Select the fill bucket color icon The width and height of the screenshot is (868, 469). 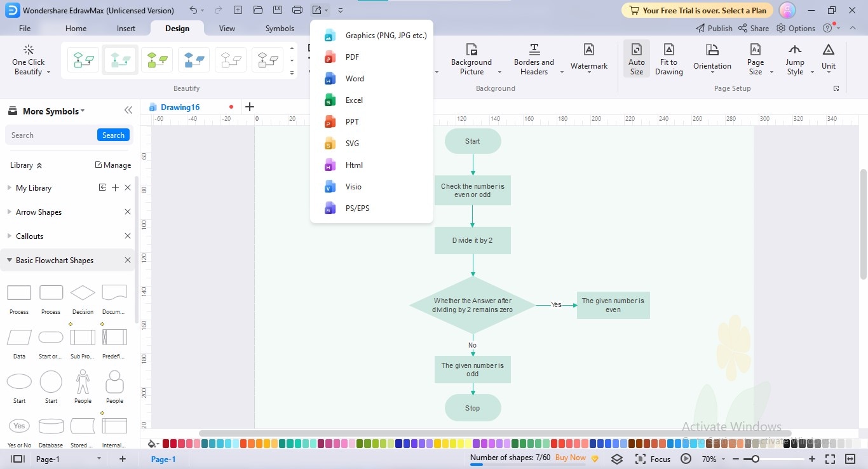[x=153, y=444]
